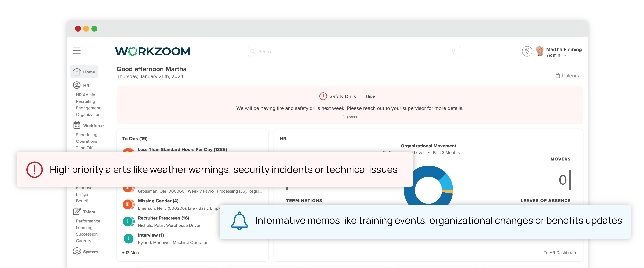Viewport: 644px width, 268px height.
Task: Open Careers in sidebar
Action: (83, 241)
